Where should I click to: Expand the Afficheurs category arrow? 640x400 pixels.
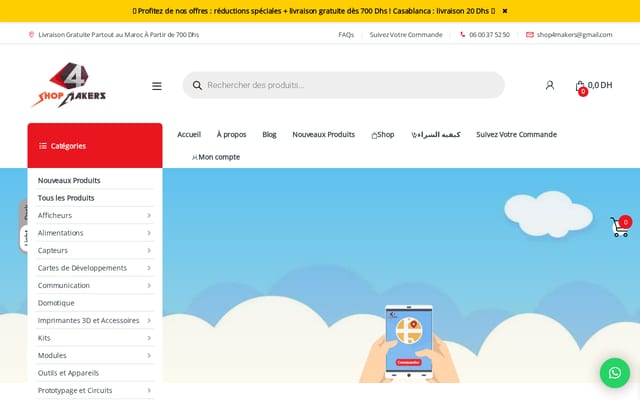click(x=149, y=216)
